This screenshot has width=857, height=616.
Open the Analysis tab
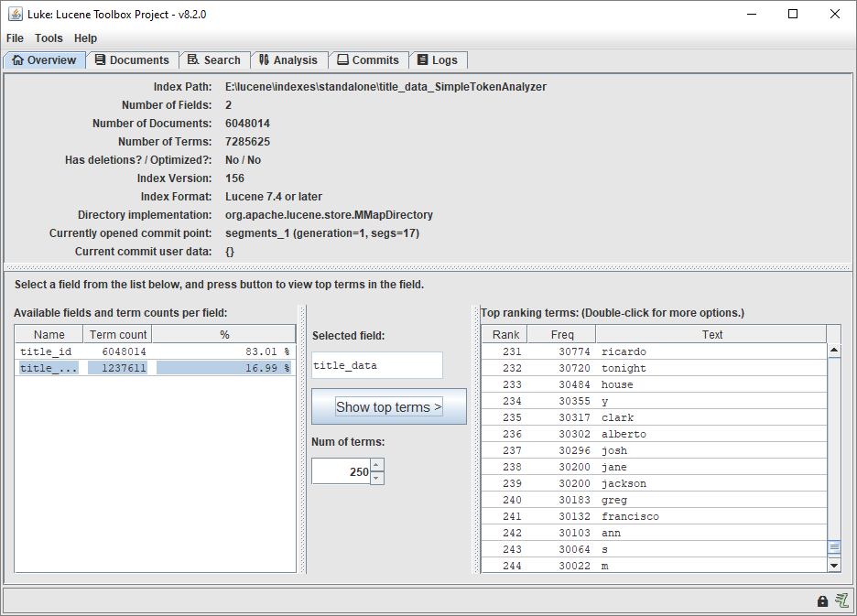[287, 60]
